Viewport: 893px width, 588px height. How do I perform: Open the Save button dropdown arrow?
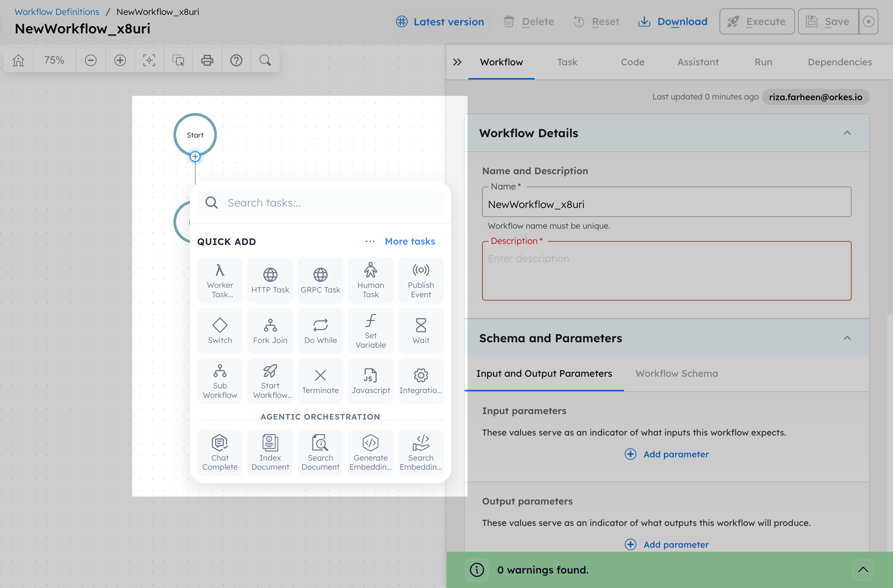coord(869,21)
